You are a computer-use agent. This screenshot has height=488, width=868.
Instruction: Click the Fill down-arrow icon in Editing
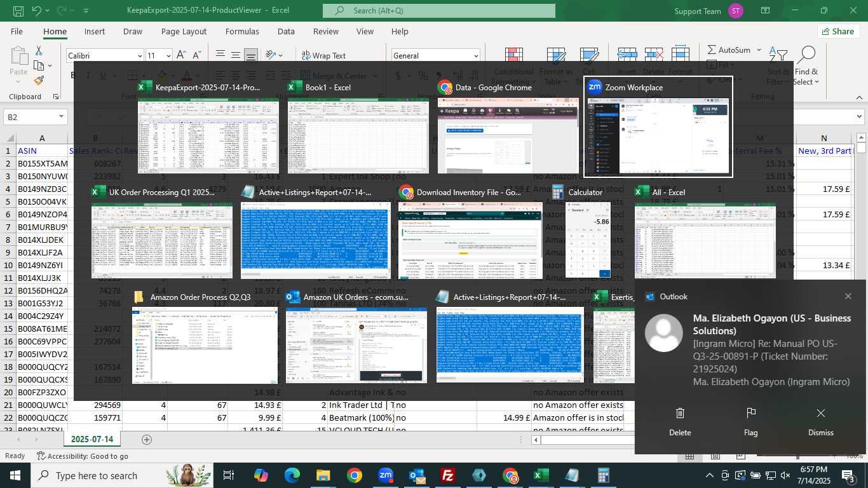[712, 65]
